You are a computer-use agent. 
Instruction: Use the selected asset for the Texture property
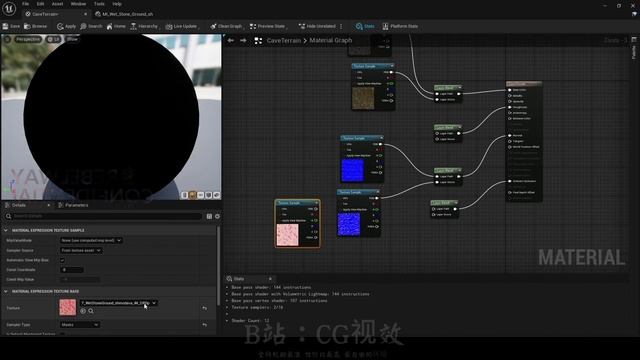[83, 311]
